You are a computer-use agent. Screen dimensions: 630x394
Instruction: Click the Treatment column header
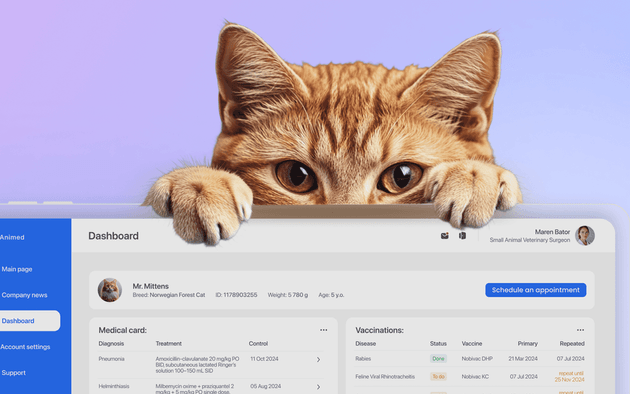168,344
